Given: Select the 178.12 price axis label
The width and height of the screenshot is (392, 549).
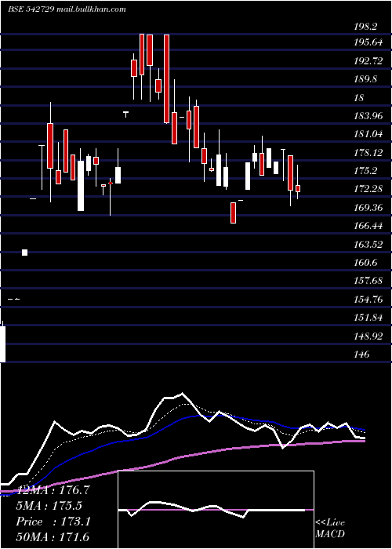Looking at the screenshot, I should [368, 153].
